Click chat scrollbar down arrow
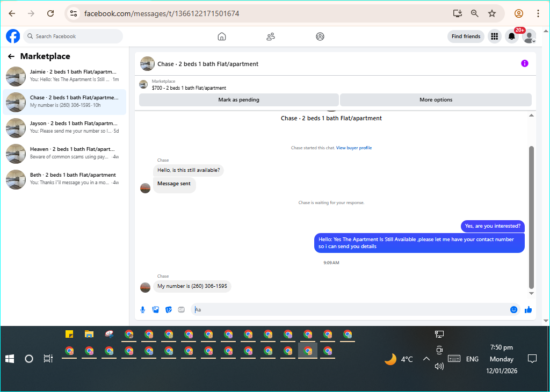 pos(531,294)
